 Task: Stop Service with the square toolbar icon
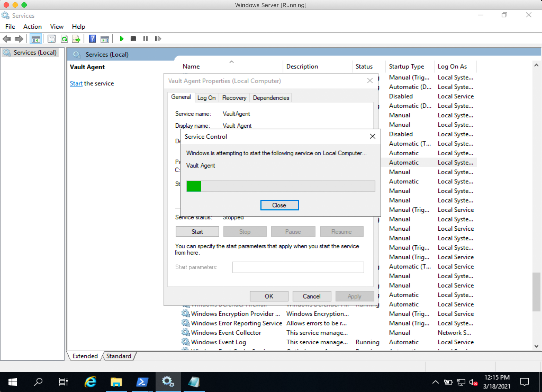tap(133, 39)
